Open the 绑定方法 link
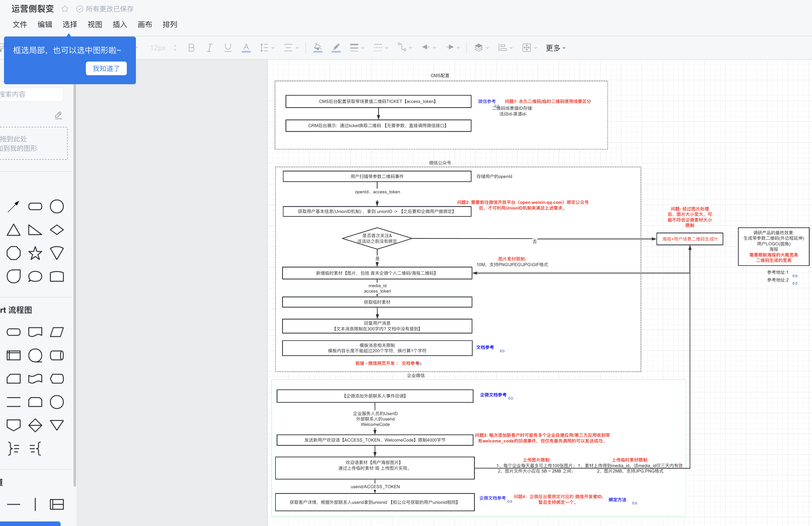The height and width of the screenshot is (526, 812). [617, 500]
